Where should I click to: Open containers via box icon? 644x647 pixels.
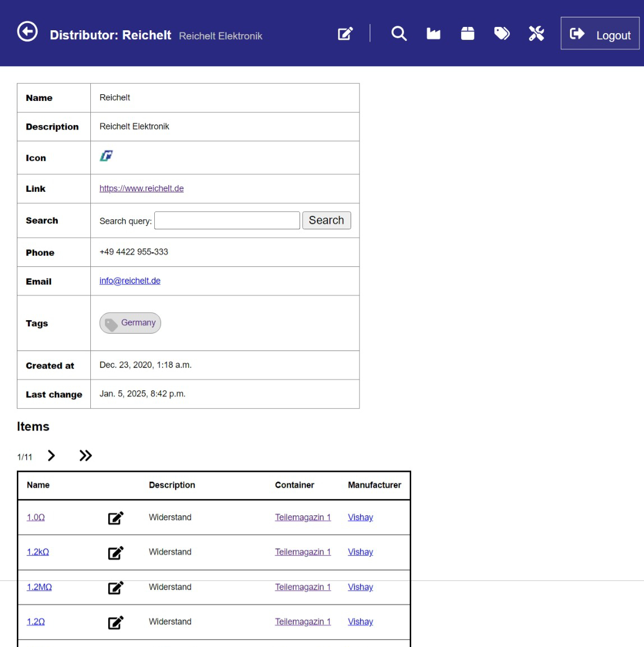pos(467,34)
